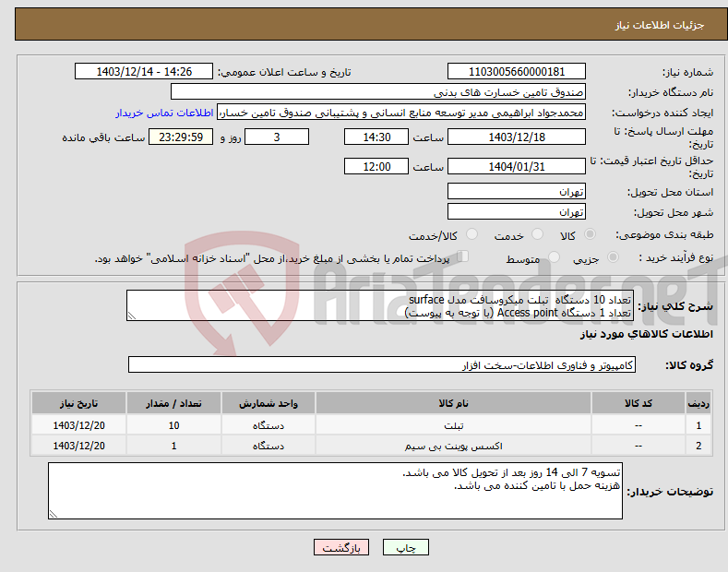Click the تعداد / مقدار column header
This screenshot has height=572, width=728.
click(173, 403)
